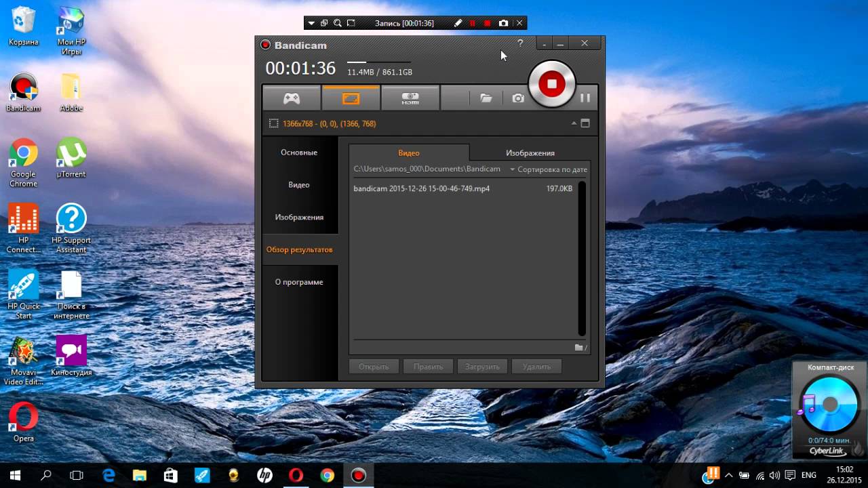Screen dimensions: 868x488
Task: Click the small folder icon below file list
Action: [x=580, y=348]
